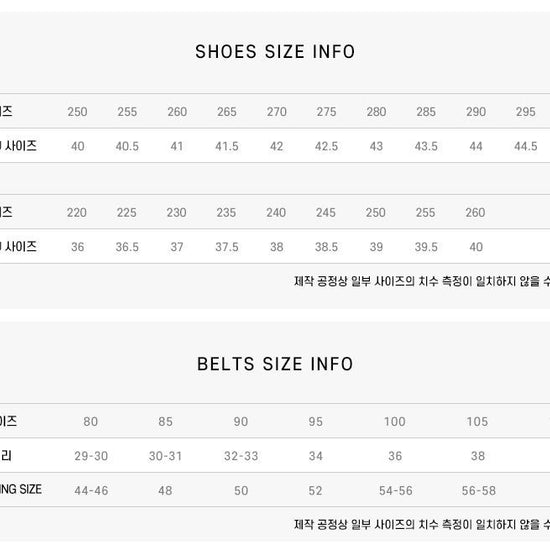The width and height of the screenshot is (550, 550).
Task: Click the Korean notice under the shoes table
Action: tap(422, 281)
